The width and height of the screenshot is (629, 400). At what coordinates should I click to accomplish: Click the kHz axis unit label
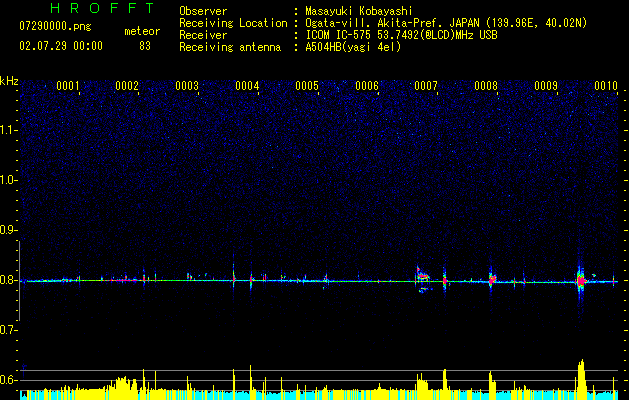[9, 81]
